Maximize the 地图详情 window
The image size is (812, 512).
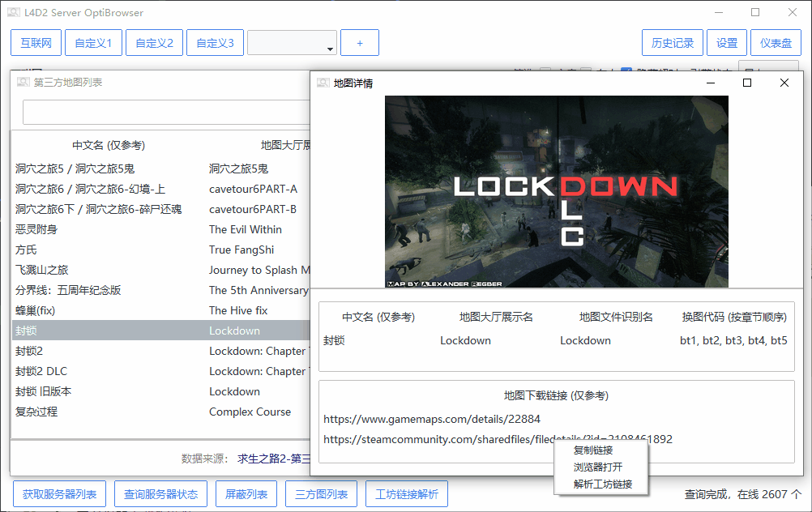point(747,83)
